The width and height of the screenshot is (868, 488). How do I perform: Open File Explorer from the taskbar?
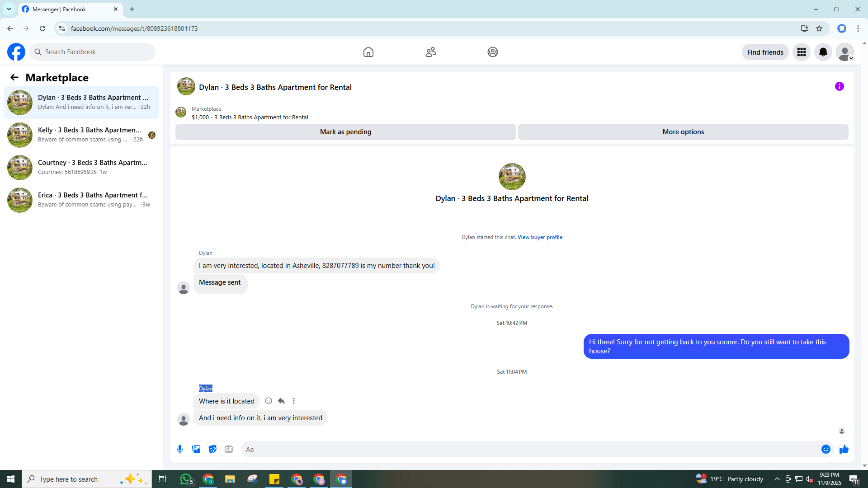[230, 479]
